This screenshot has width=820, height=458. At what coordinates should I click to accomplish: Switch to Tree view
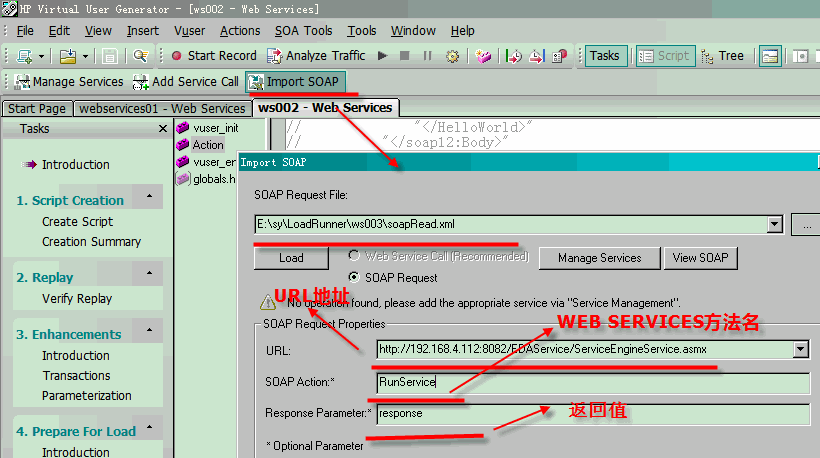tap(723, 56)
